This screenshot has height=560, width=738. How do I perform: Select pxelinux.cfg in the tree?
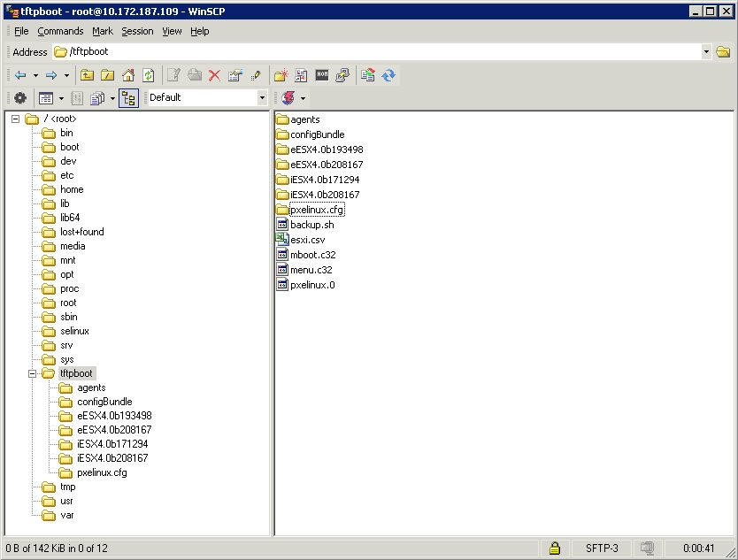click(x=102, y=472)
